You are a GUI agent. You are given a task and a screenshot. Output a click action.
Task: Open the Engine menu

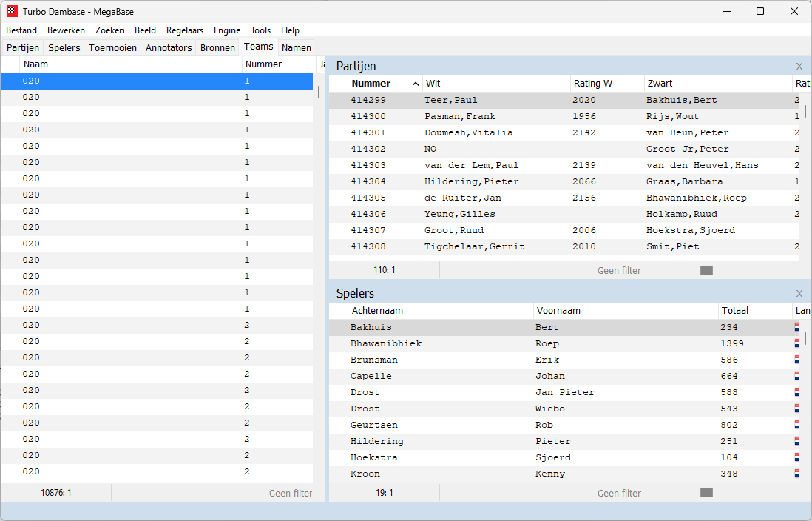[x=227, y=30]
